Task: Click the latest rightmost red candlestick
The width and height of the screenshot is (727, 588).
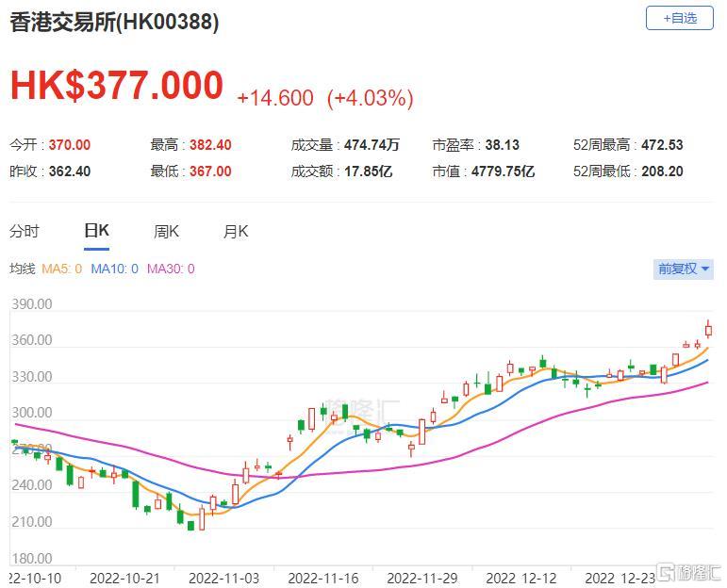Action: click(708, 330)
